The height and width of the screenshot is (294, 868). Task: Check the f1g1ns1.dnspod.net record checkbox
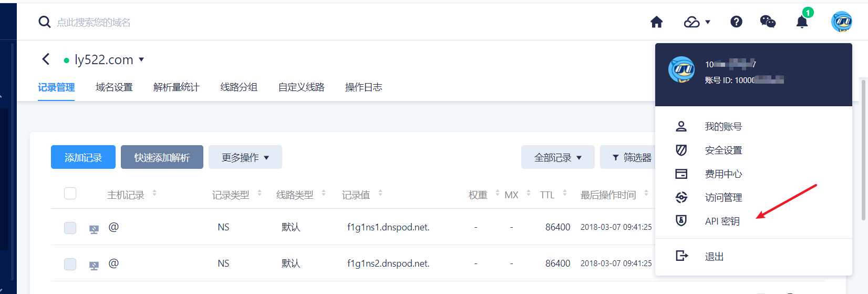pos(70,228)
